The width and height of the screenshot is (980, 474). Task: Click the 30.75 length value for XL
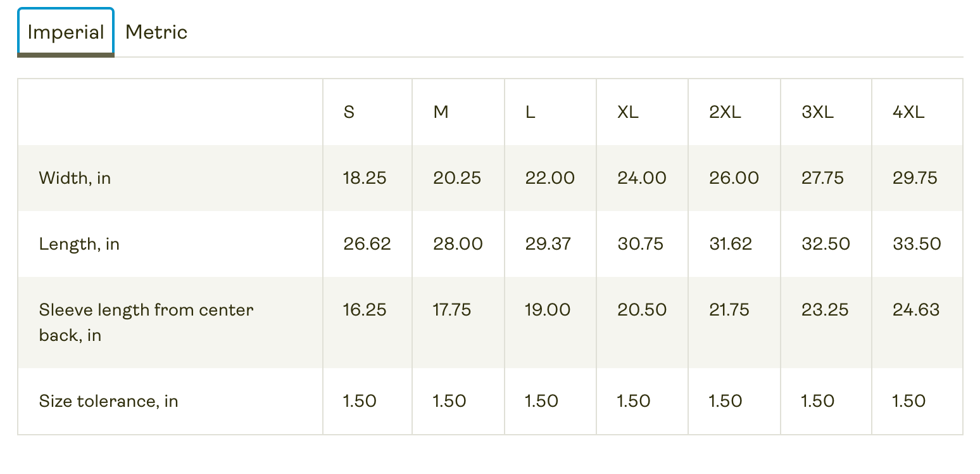640,244
